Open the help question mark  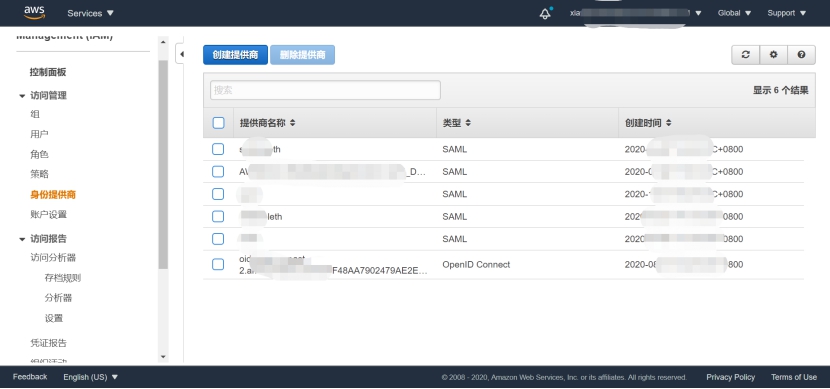[x=801, y=55]
